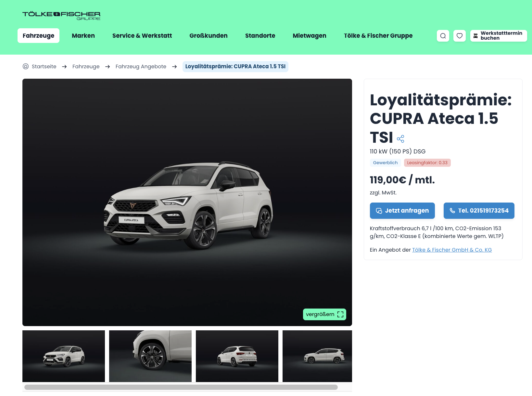The image size is (532, 396).
Task: Follow the Tölke & Fischer GmbH & Co. KG link
Action: [452, 250]
